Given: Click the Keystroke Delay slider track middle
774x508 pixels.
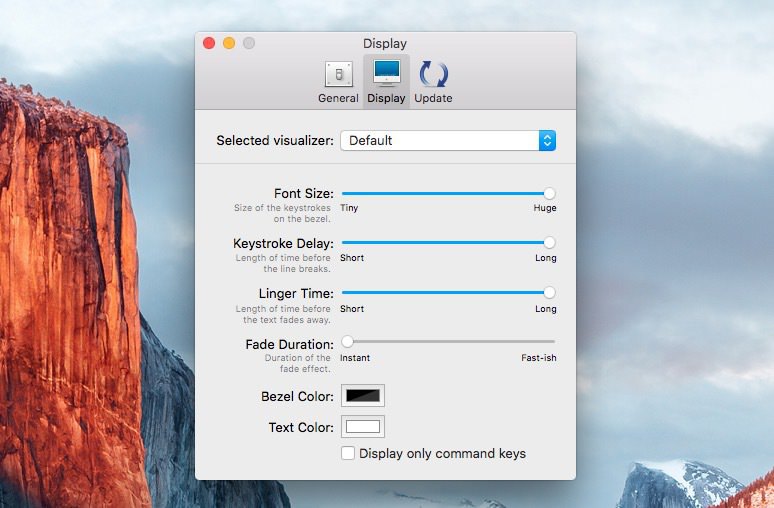Looking at the screenshot, I should (x=448, y=242).
